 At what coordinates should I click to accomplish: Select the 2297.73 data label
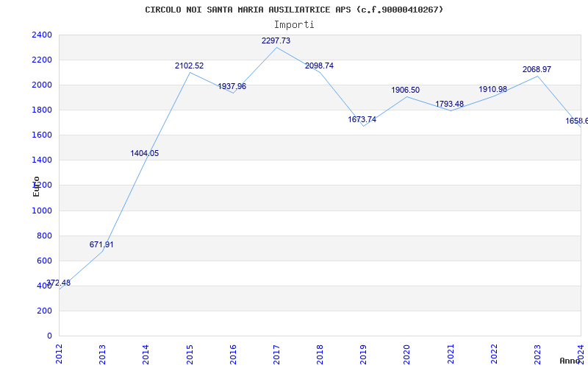276,40
